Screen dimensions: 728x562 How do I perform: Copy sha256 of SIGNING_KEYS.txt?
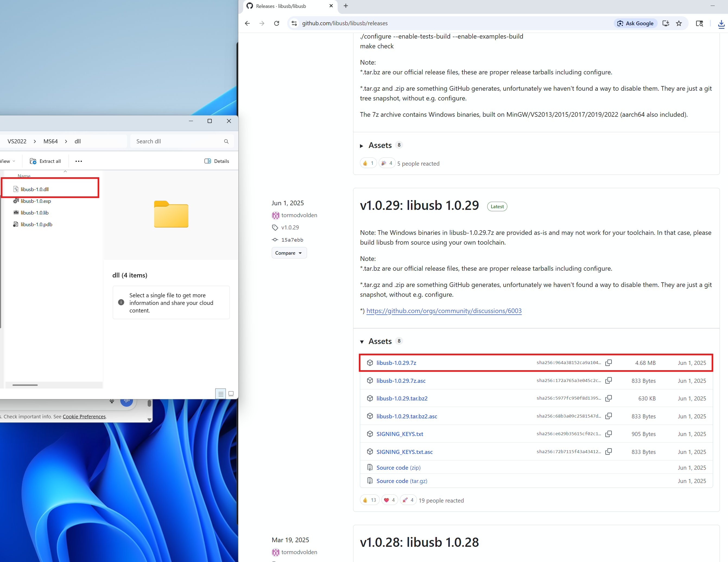(608, 434)
